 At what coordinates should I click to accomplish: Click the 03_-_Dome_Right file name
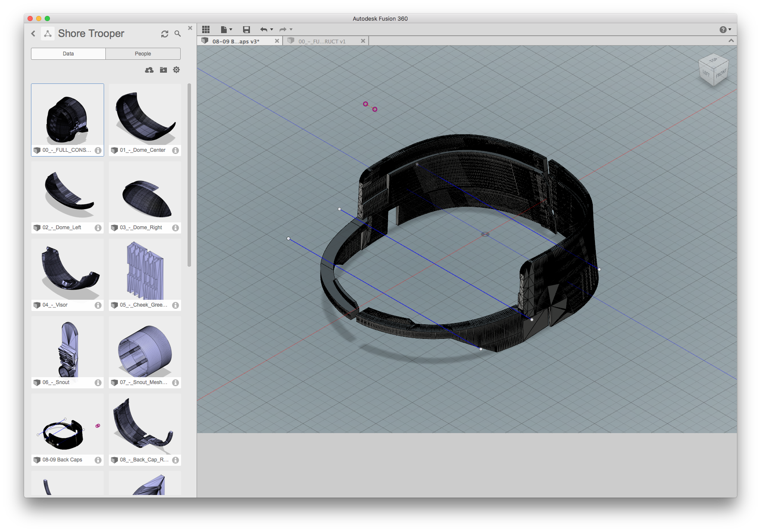[141, 228]
